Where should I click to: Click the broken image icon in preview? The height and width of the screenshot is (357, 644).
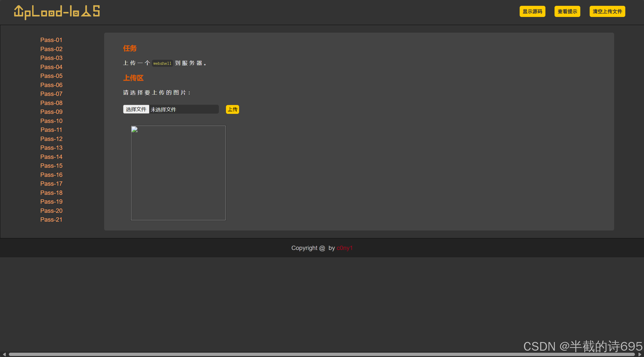[134, 130]
